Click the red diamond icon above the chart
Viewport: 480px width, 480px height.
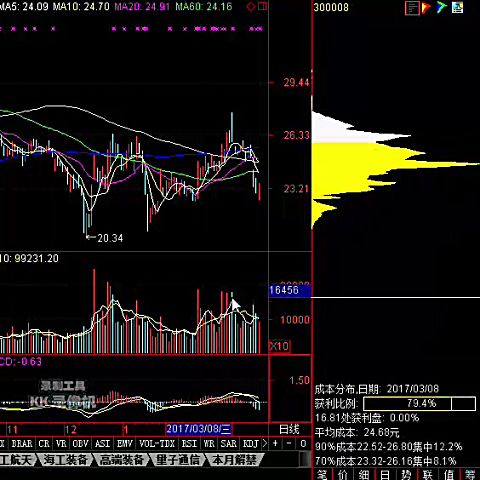point(251,7)
